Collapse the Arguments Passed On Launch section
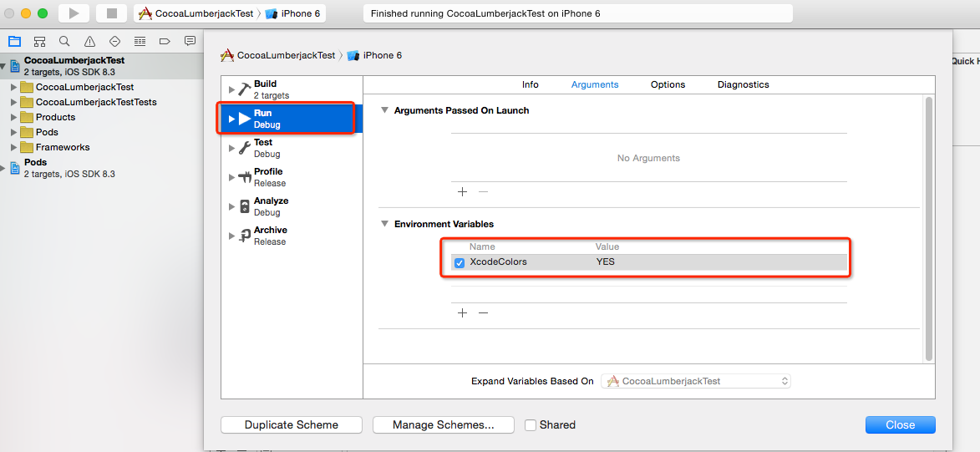980x452 pixels. pos(384,110)
